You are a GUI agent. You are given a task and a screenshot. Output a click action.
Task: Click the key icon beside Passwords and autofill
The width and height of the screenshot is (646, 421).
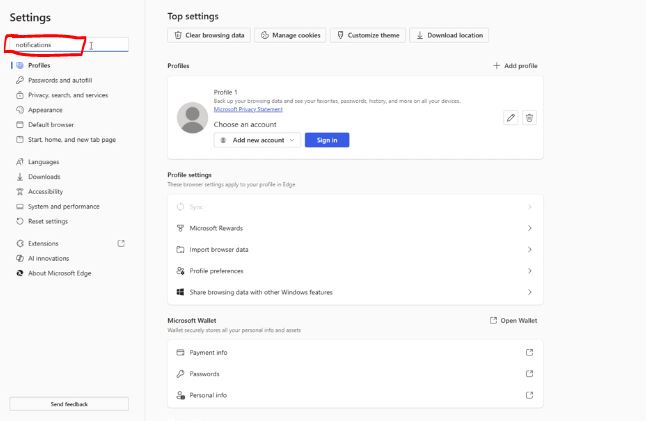coord(19,80)
